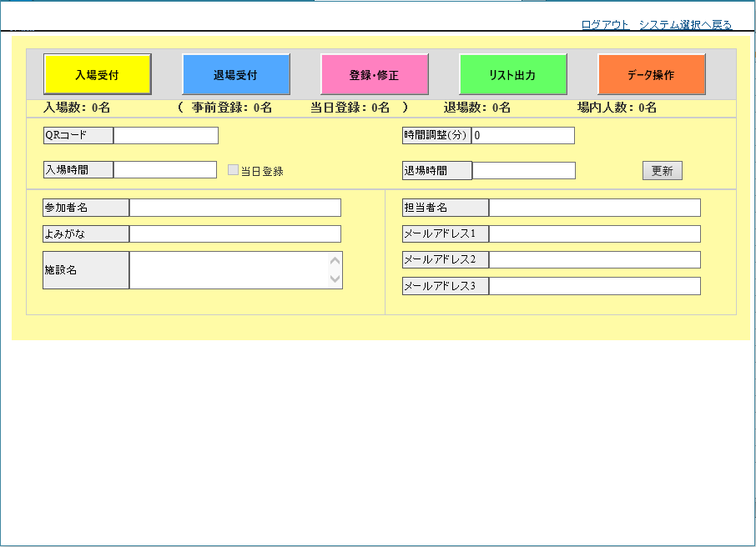Click the 施設名 text area
756x547 pixels.
pyautogui.click(x=229, y=270)
